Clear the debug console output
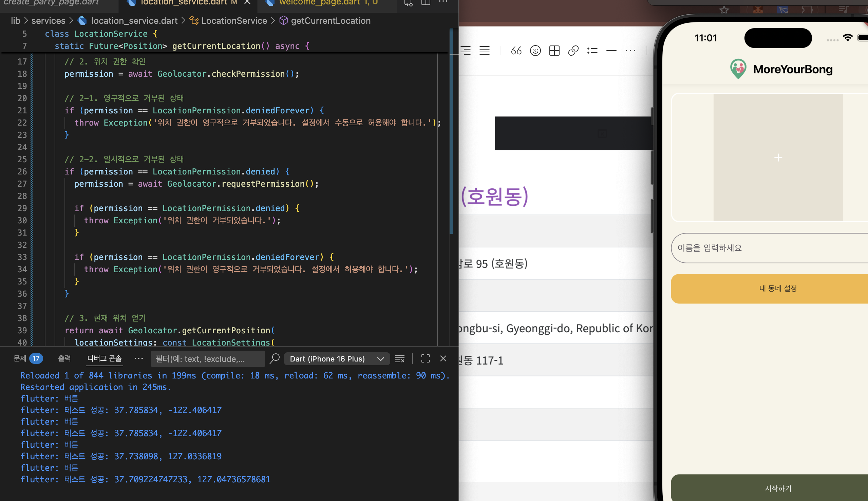This screenshot has height=501, width=868. [399, 359]
